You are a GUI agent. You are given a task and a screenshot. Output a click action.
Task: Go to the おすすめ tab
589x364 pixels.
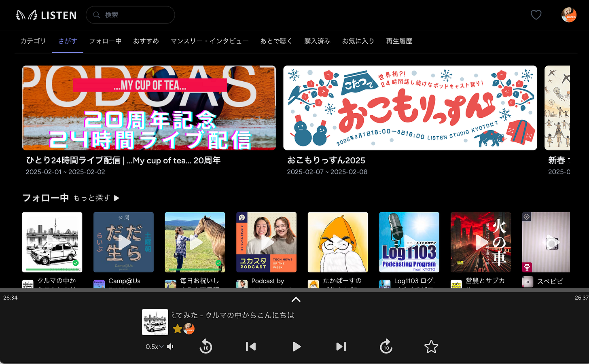[x=146, y=41]
